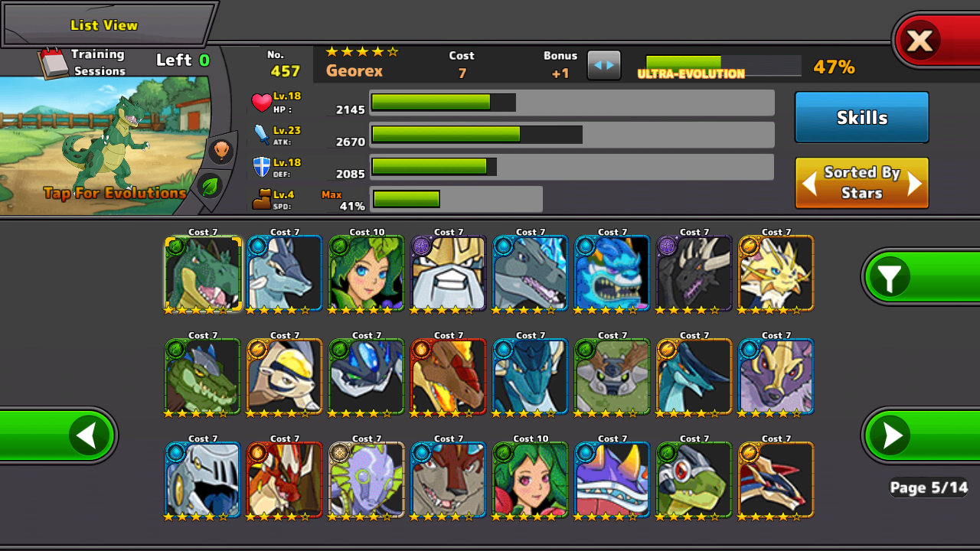Cycle sort order with right arrow
980x551 pixels.
914,183
